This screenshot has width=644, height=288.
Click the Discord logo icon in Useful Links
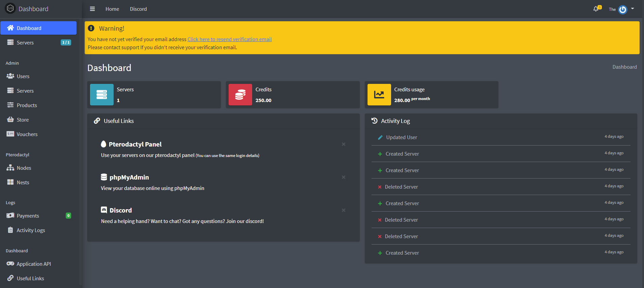(x=104, y=210)
